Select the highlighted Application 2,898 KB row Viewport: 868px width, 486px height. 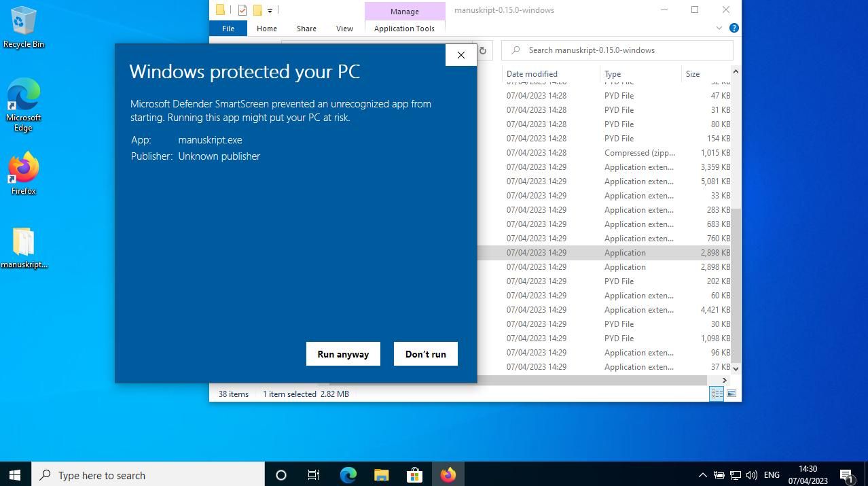pos(604,253)
